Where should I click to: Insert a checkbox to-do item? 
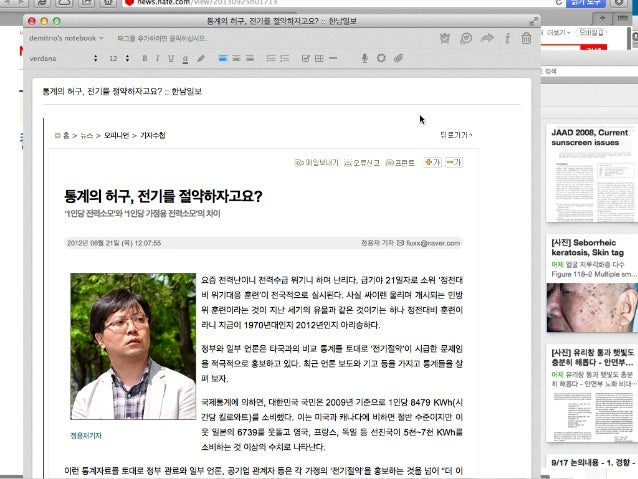306,59
